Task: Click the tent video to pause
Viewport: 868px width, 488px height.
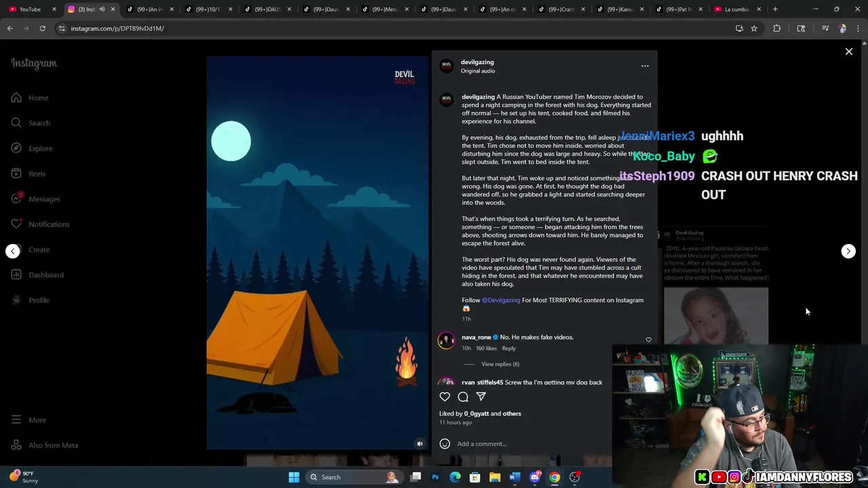Action: (318, 253)
